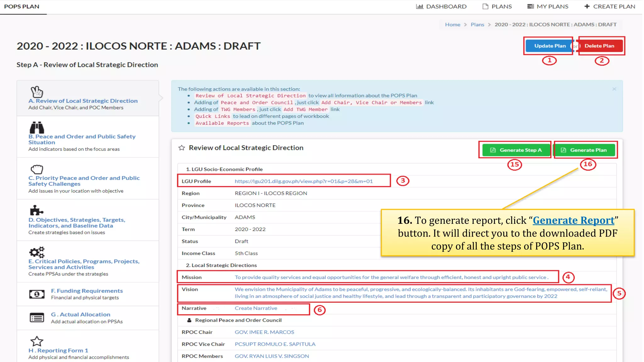Click the binoculars icon for Step B
The width and height of the screenshot is (644, 362).
[x=37, y=128]
